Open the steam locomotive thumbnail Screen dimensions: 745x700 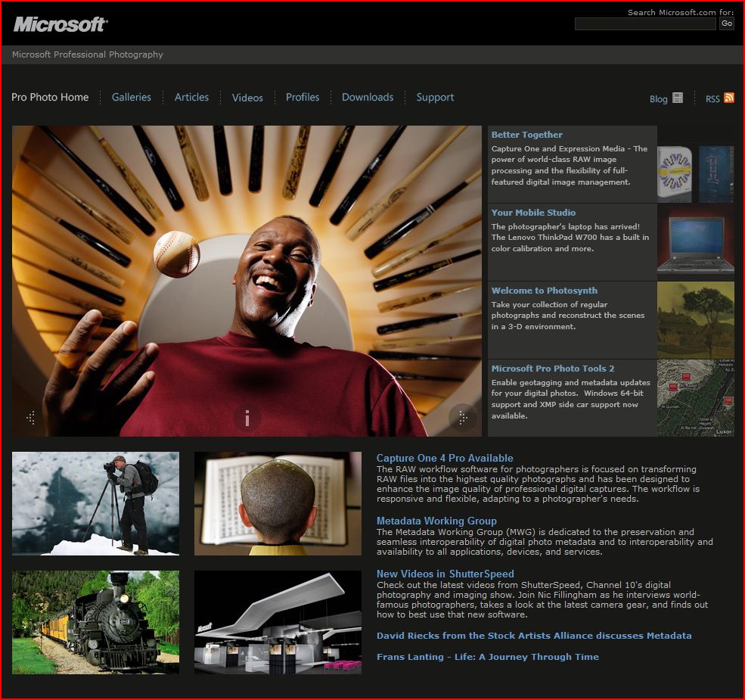[x=95, y=623]
